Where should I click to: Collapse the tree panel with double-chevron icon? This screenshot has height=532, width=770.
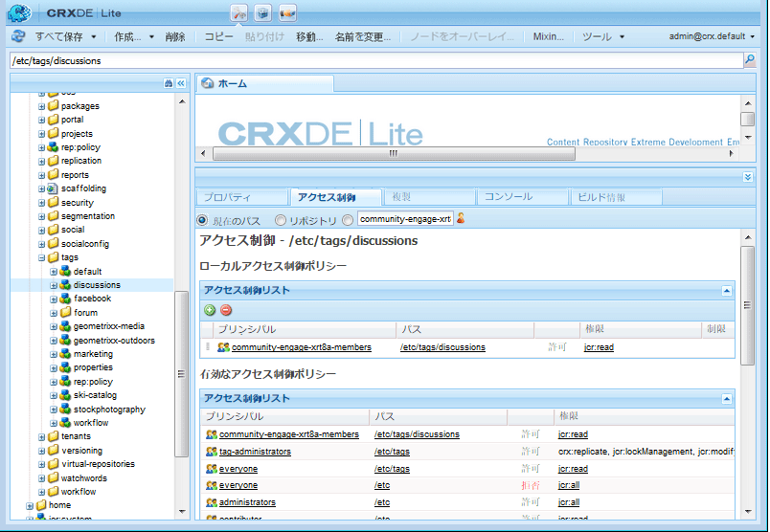point(181,83)
